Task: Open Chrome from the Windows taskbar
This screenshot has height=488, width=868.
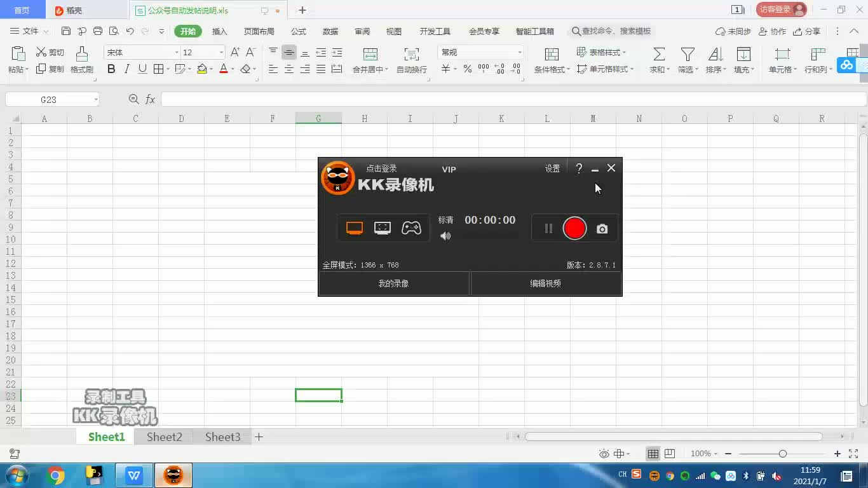Action: [56, 475]
